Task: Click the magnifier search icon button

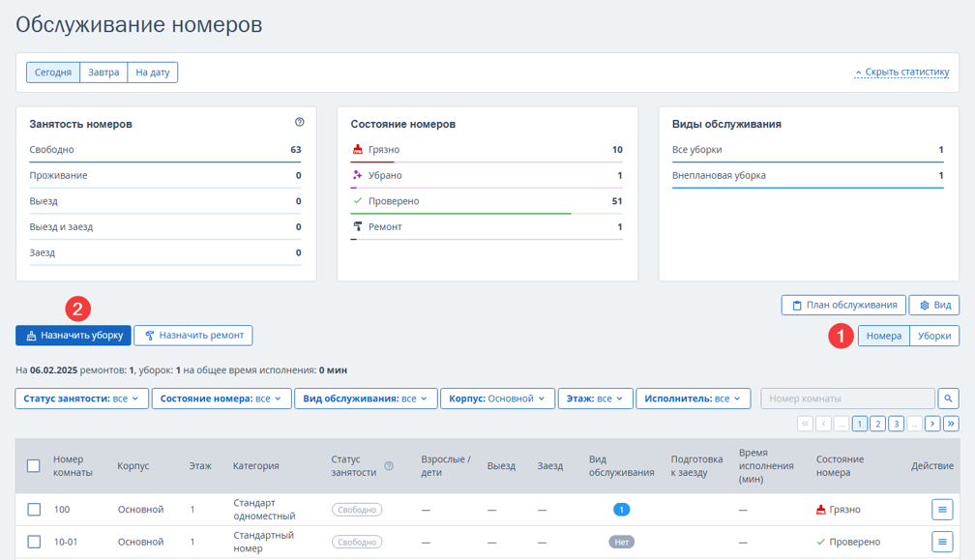Action: 948,398
